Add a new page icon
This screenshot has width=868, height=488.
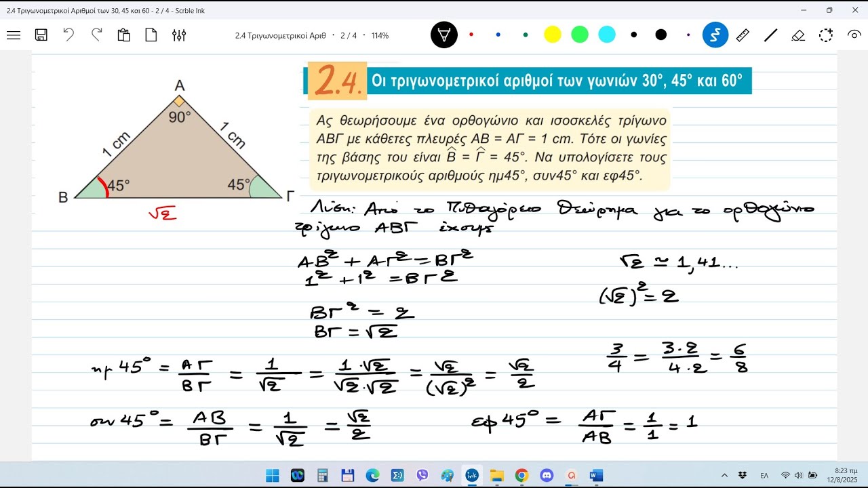151,35
